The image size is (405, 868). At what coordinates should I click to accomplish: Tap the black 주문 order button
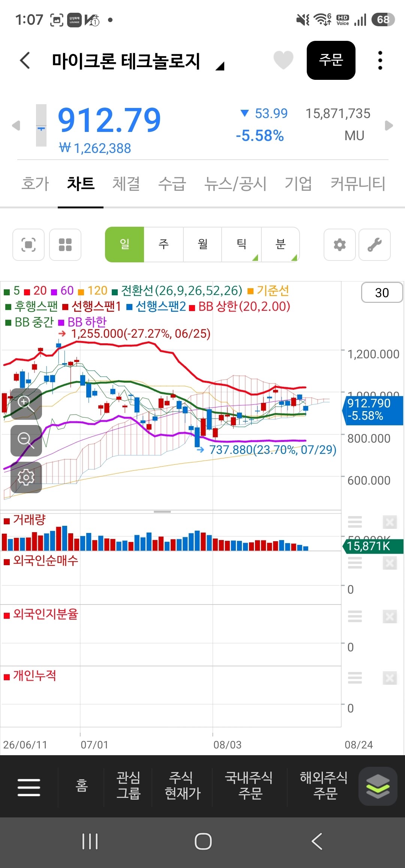(x=331, y=60)
